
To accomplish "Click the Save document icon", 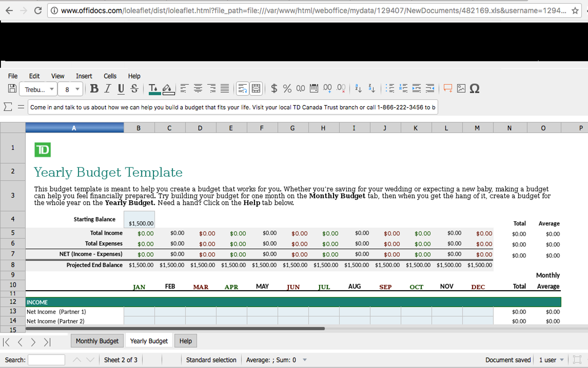I will (12, 89).
